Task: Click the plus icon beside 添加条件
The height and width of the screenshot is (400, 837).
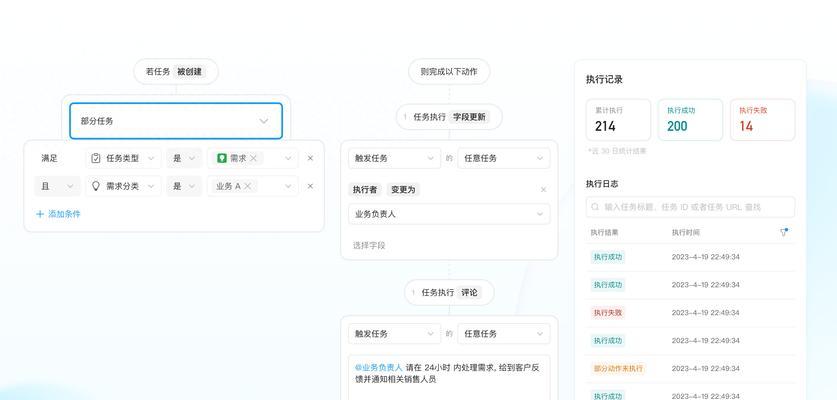Action: [x=40, y=214]
